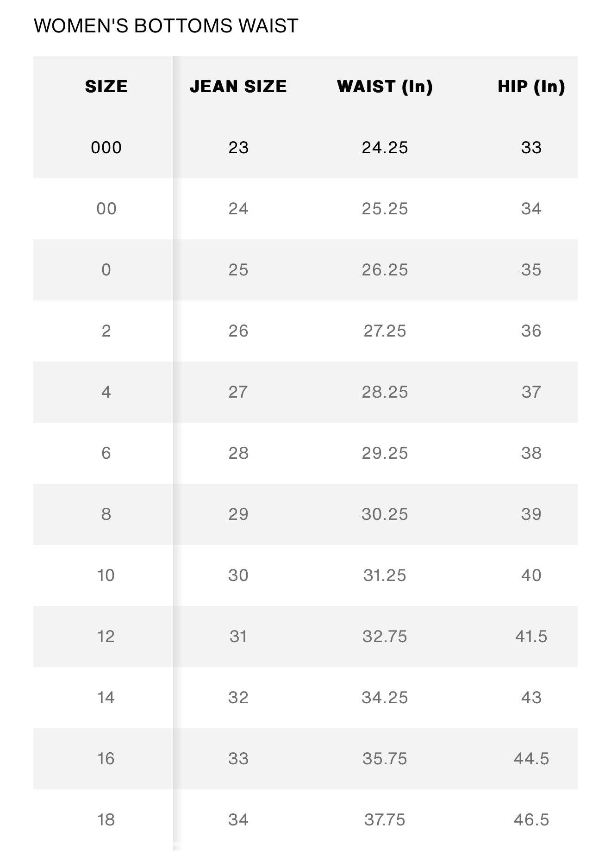
Task: Click jean size 24 cell
Action: (x=238, y=209)
